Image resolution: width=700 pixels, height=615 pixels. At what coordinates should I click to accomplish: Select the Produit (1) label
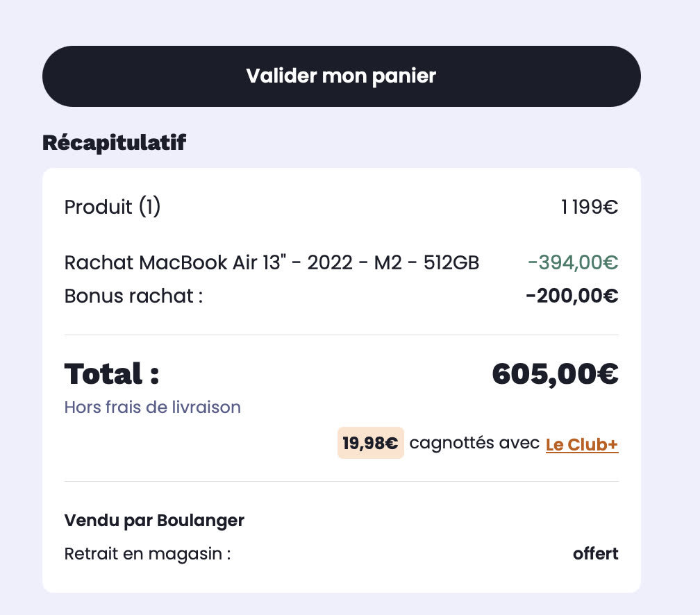(112, 207)
